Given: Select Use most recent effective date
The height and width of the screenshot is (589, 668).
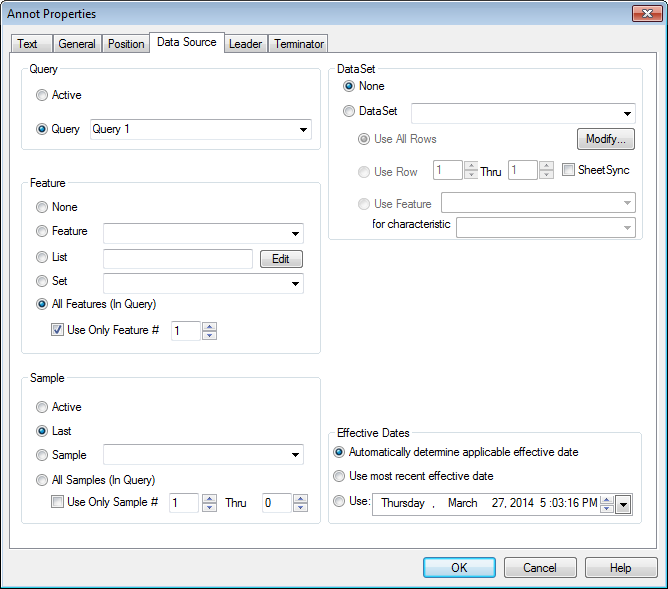Looking at the screenshot, I should (340, 476).
